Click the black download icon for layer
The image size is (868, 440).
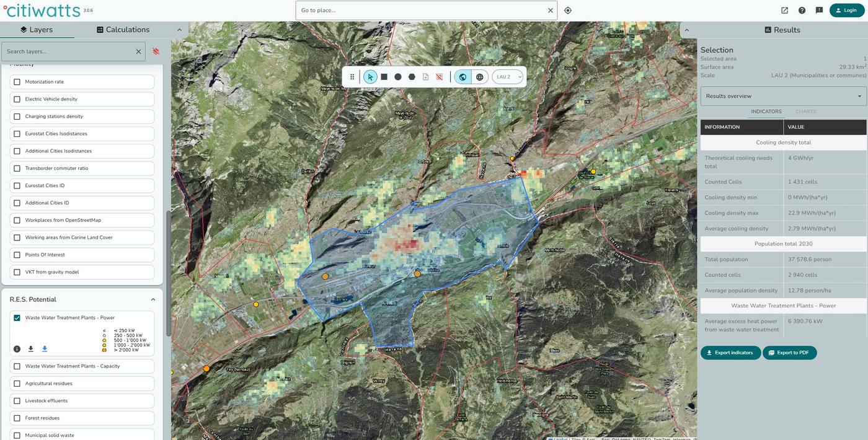point(30,349)
